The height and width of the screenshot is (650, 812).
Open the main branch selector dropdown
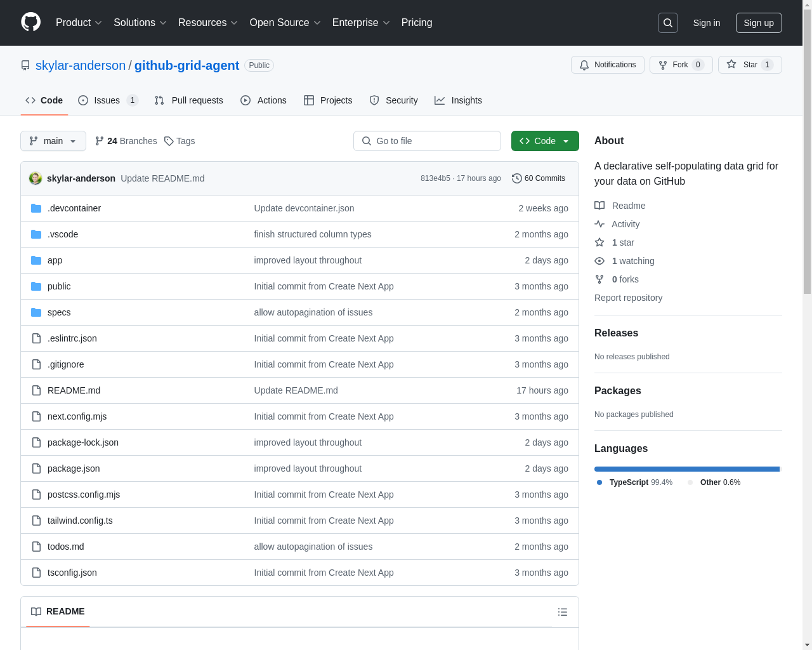[53, 141]
